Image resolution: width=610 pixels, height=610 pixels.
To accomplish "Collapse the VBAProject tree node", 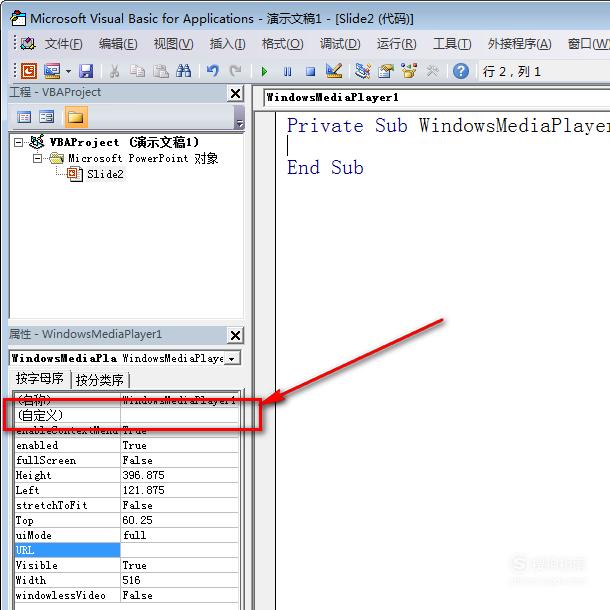I will 18,142.
